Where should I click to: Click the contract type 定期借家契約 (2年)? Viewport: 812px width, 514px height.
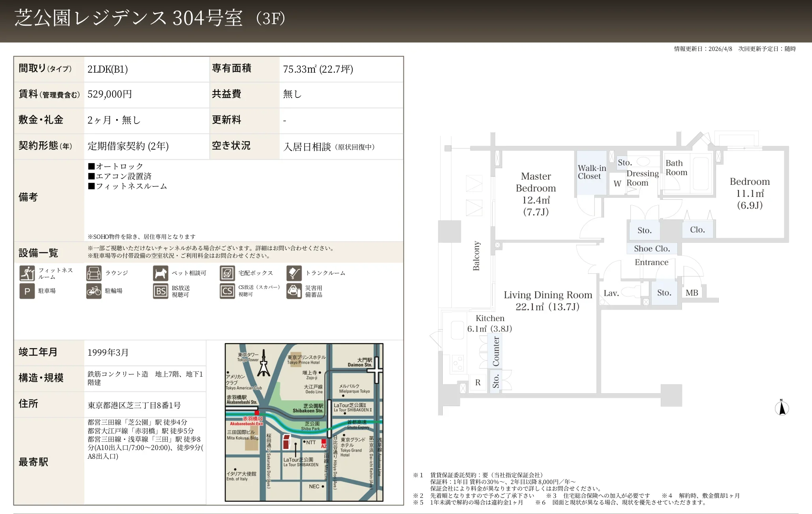click(128, 146)
